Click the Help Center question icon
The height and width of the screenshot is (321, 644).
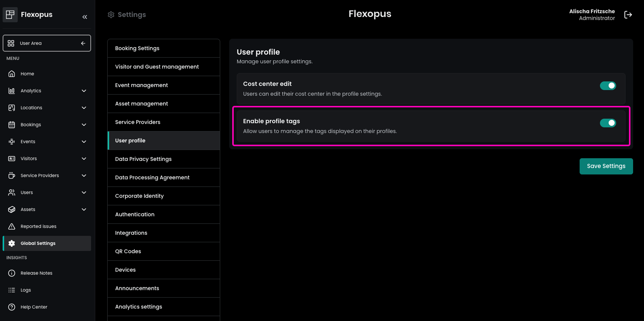pos(12,307)
